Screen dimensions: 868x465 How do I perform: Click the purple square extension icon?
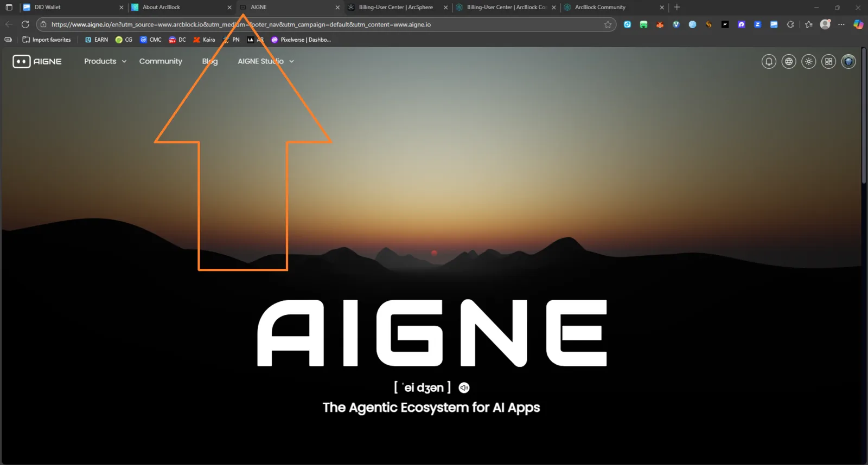click(741, 24)
